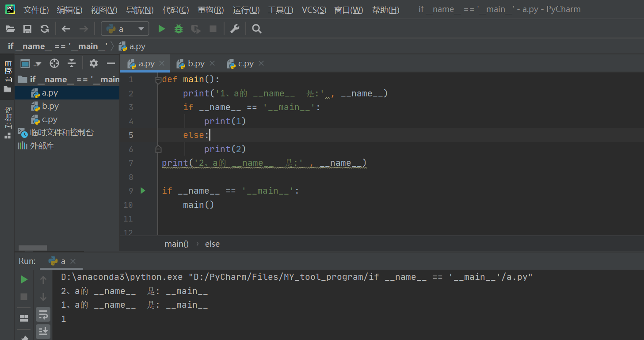Screen dimensions: 644x340
Task: Open settings via the wrench icon
Action: 235,29
